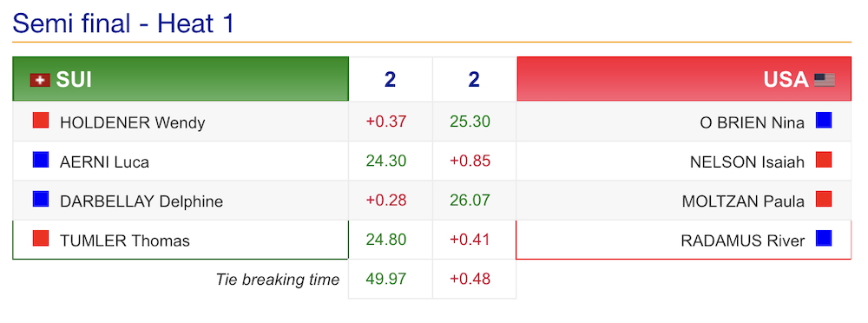Open HOLDENER Wendy athlete name
Viewport: 868px width, 323px height.
132,122
